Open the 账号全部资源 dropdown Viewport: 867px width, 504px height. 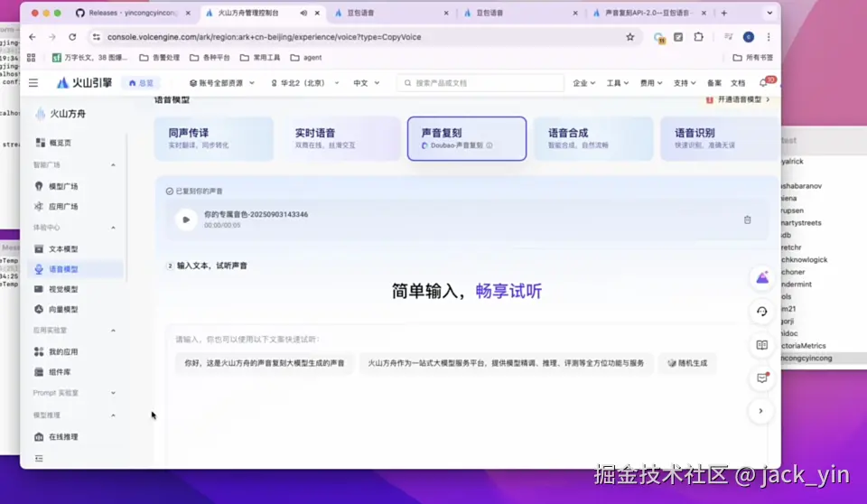[222, 83]
